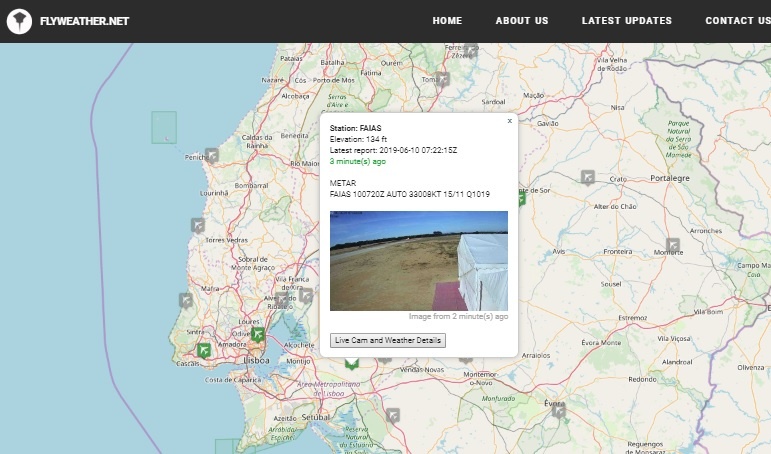Close the FAIAS station popup

coord(509,121)
